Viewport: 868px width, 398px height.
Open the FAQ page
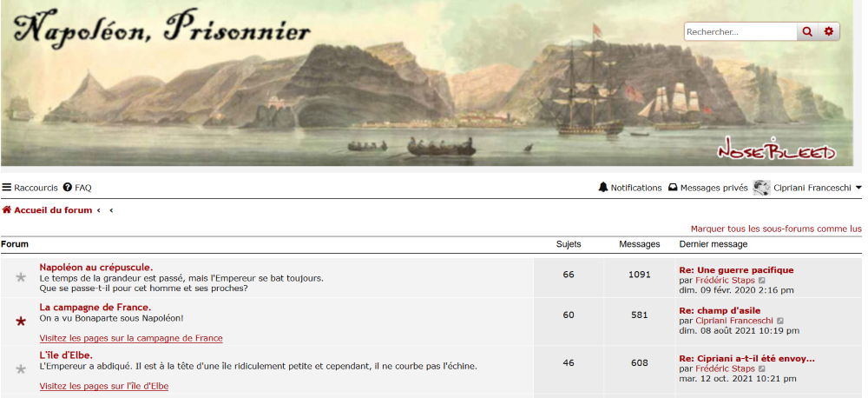[x=77, y=188]
